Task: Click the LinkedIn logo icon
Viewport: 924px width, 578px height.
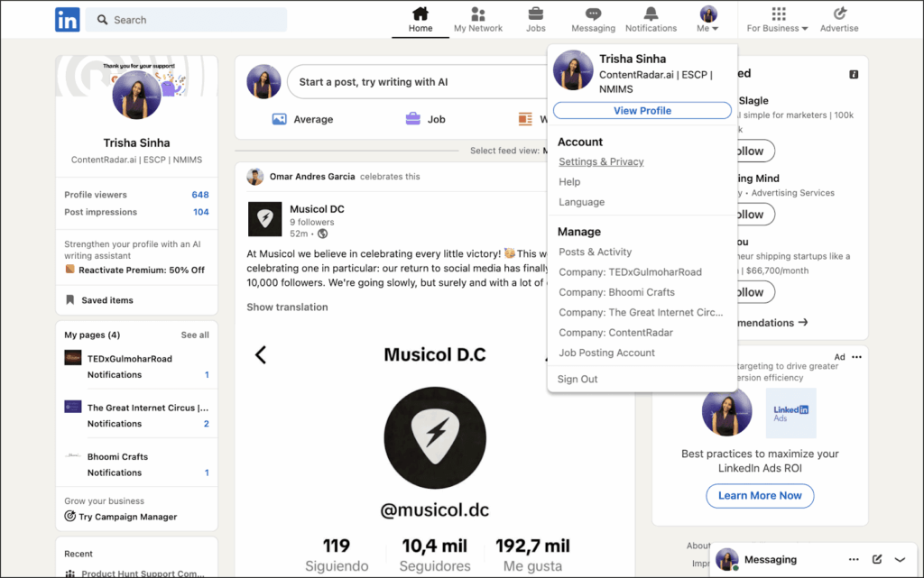Action: click(x=67, y=20)
